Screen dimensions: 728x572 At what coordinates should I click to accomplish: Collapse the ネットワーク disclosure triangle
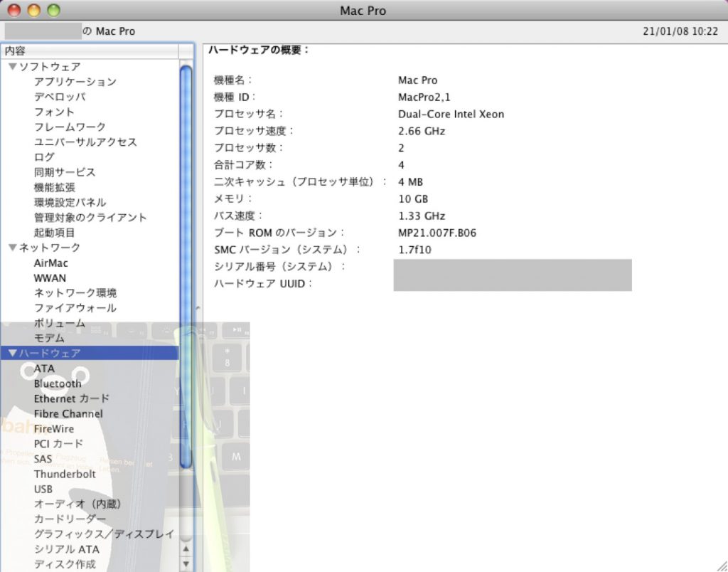(13, 247)
